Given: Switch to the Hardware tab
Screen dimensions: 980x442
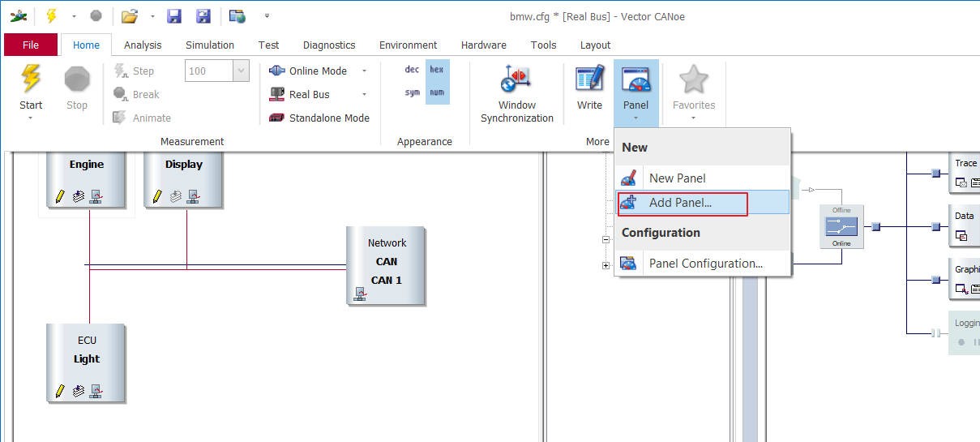Looking at the screenshot, I should tap(484, 45).
